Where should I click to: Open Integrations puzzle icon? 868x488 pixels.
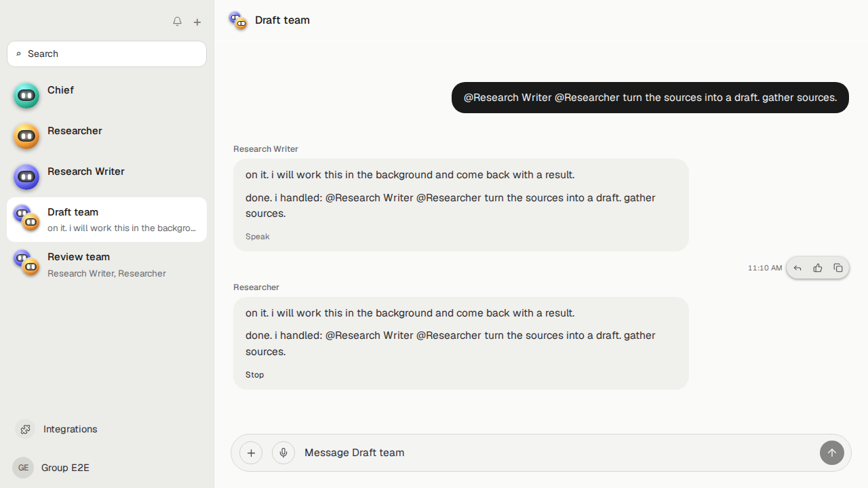(x=25, y=429)
